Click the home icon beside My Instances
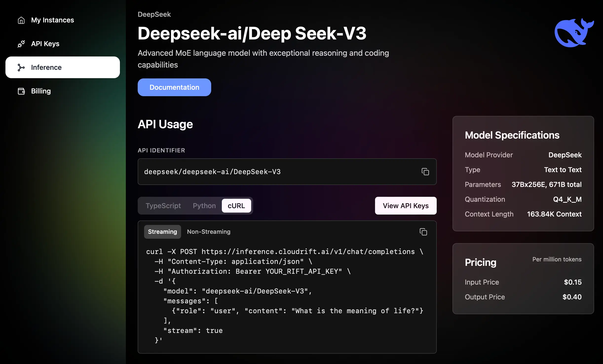Viewport: 603px width, 364px height. tap(21, 20)
